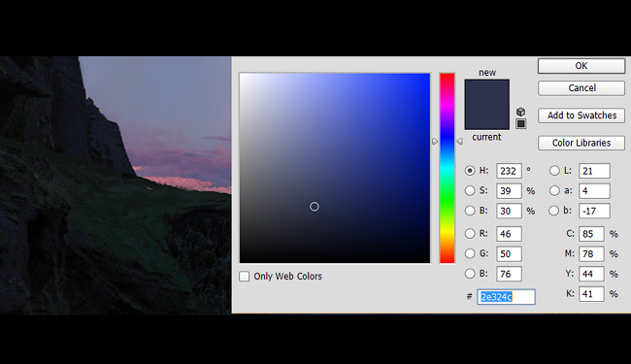Screen dimensions: 631x364
Task: Confirm the color with OK button
Action: [x=581, y=66]
